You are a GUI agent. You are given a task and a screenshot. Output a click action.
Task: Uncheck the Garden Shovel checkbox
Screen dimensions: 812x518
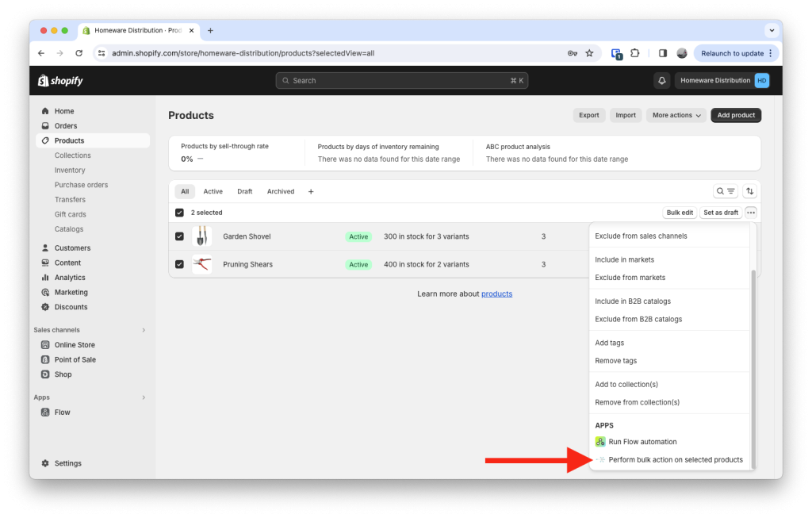coord(179,236)
